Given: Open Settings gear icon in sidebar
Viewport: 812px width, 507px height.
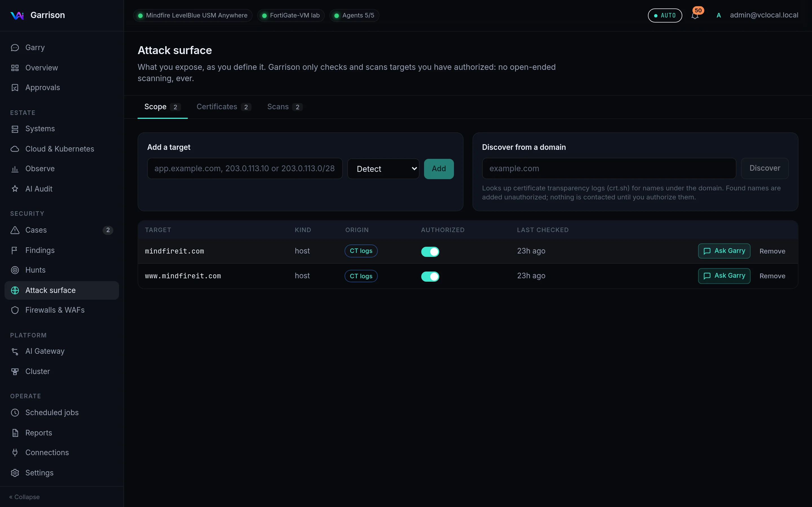Looking at the screenshot, I should 15,473.
